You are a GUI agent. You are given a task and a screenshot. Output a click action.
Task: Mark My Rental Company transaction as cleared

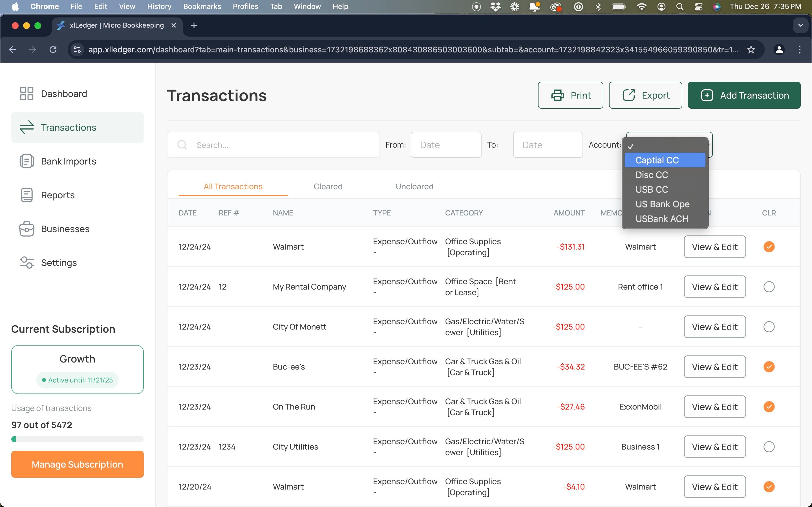tap(769, 287)
